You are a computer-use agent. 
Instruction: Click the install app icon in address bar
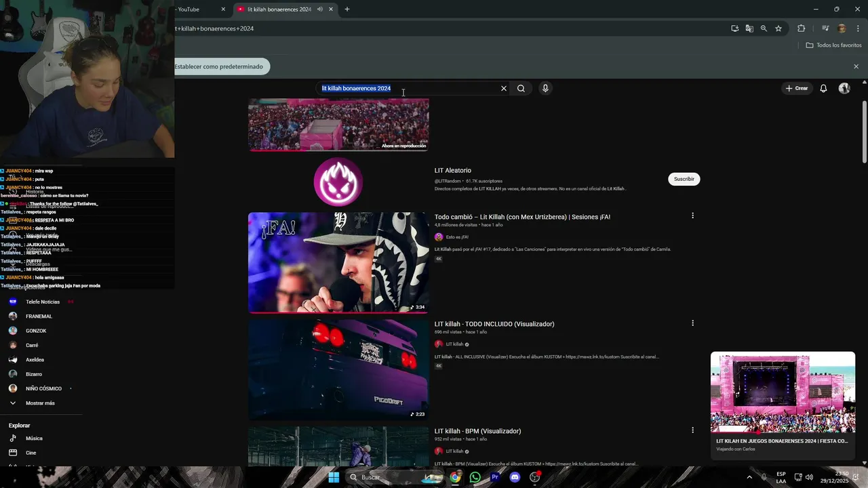point(735,28)
